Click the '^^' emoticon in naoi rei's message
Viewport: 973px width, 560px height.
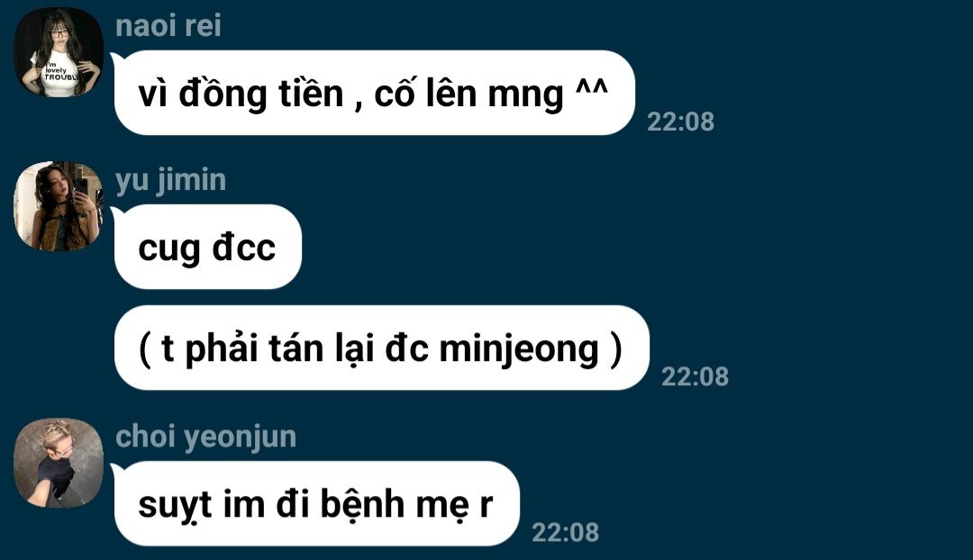coord(591,87)
